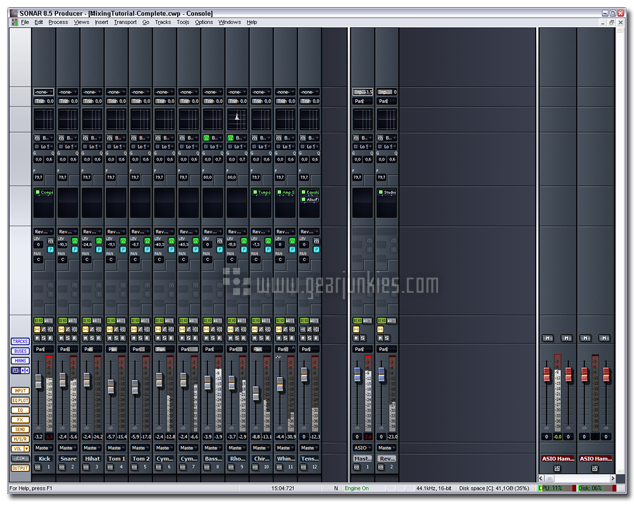This screenshot has height=509, width=634.
Task: Arm the Hihat track using its R button
Action: click(x=99, y=338)
